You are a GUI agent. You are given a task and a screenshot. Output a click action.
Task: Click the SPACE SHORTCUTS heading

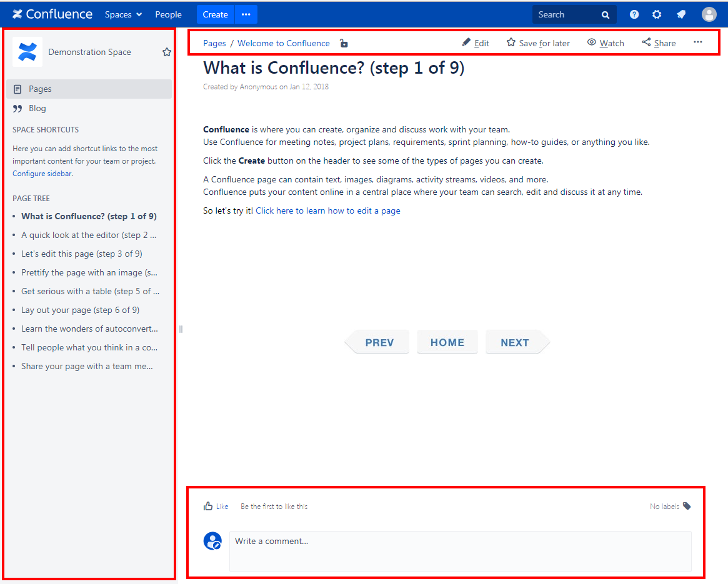click(46, 130)
